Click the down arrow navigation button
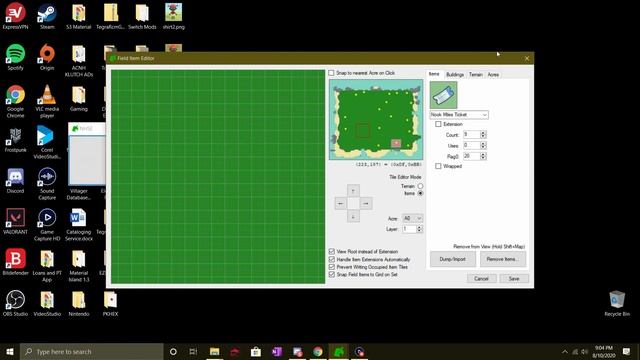This screenshot has width=640, height=360. (353, 216)
